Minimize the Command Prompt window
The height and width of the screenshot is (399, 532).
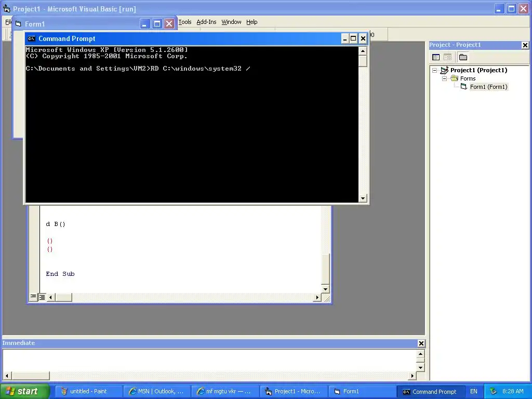pyautogui.click(x=345, y=38)
